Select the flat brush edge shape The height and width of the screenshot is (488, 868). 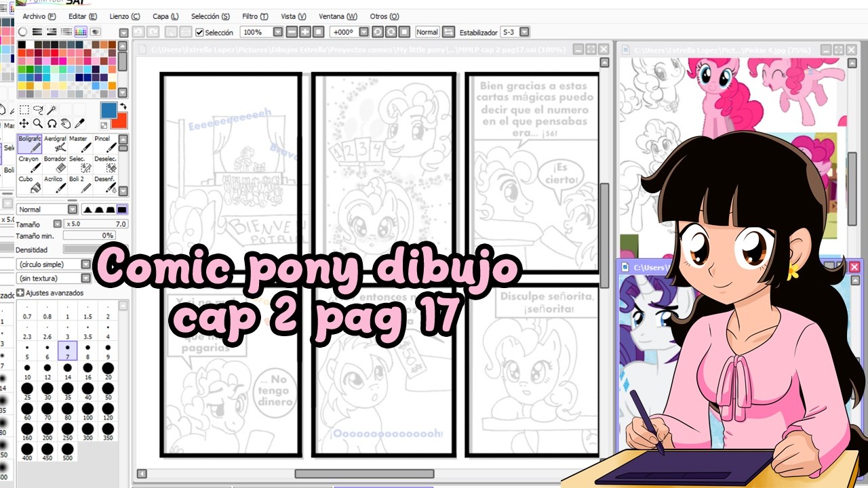122,209
